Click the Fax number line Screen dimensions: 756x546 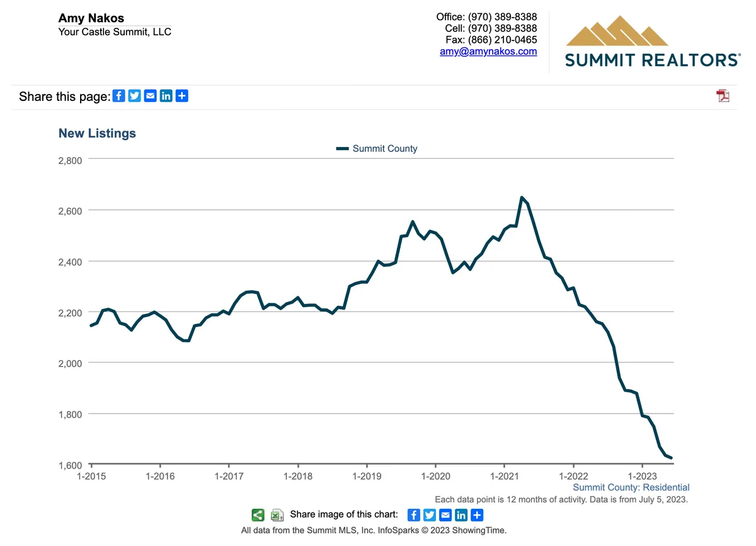pyautogui.click(x=491, y=40)
